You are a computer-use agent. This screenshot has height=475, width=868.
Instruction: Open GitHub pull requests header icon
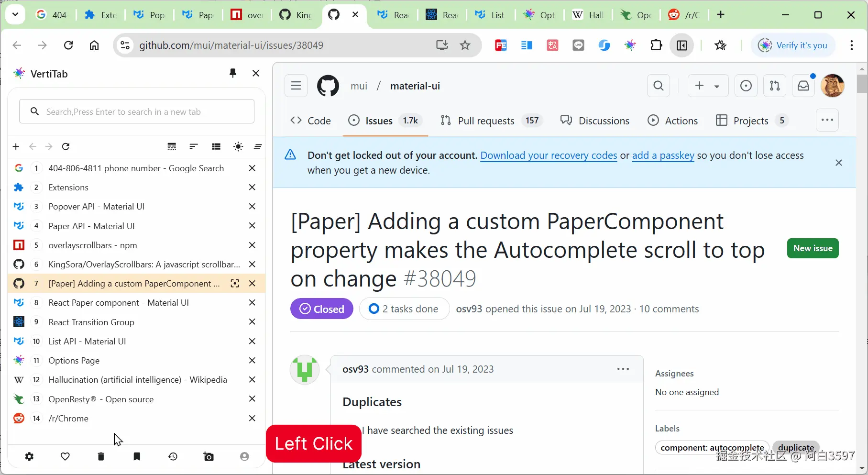click(775, 86)
